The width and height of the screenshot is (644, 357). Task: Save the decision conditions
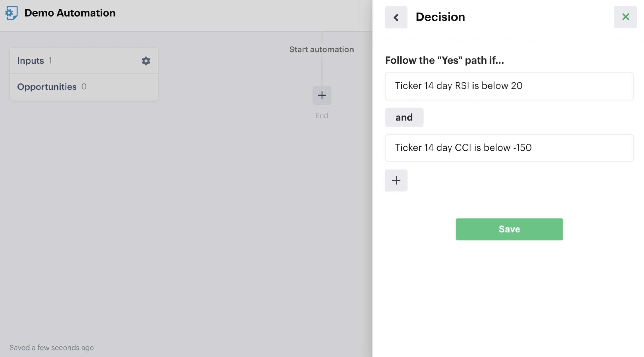click(x=509, y=229)
